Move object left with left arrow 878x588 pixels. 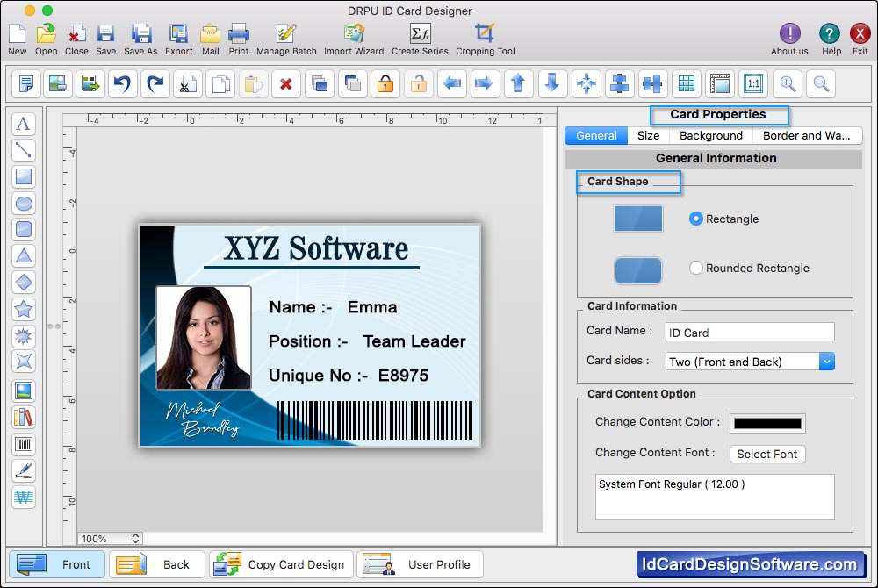pos(451,84)
